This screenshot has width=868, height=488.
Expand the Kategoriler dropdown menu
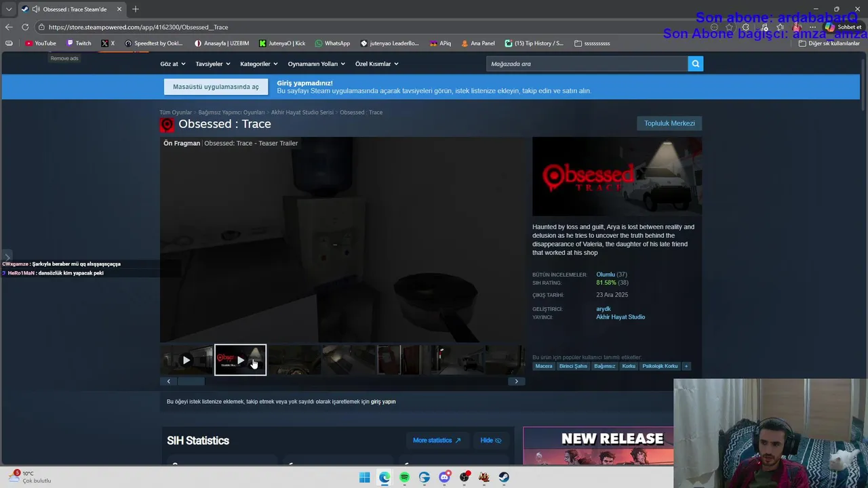259,64
